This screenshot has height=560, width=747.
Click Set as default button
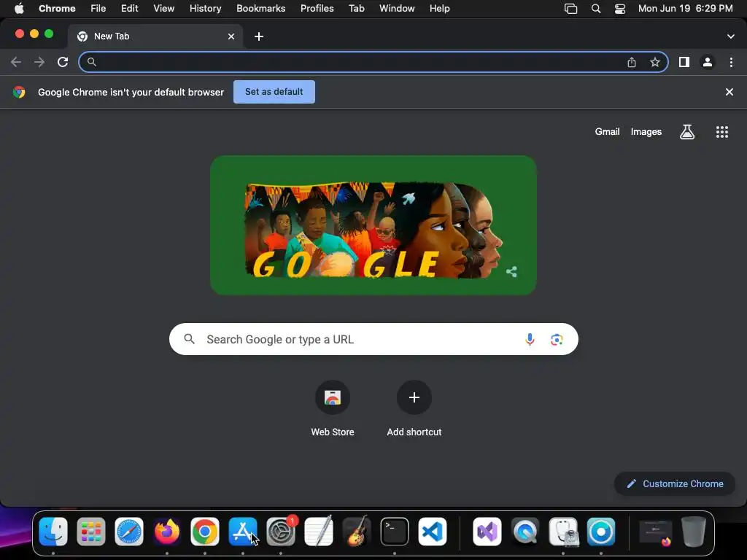[274, 92]
